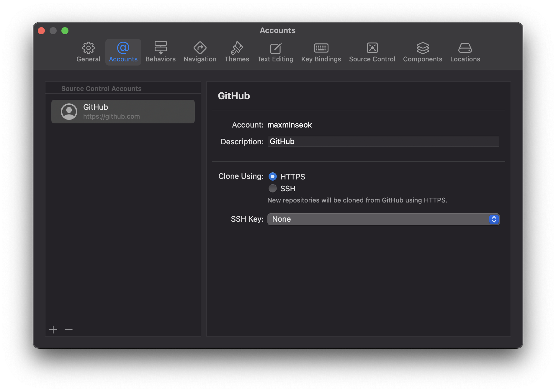Click the GitHub heading in detail pane
The width and height of the screenshot is (556, 392).
(234, 96)
